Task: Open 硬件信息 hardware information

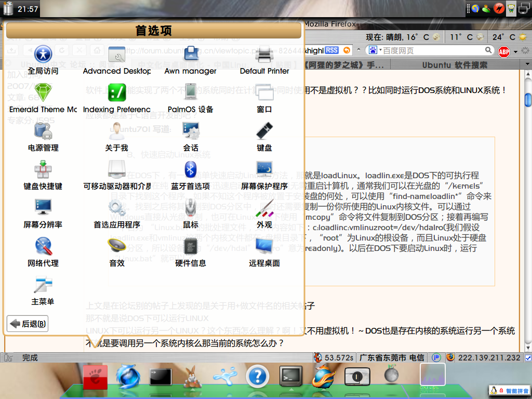Action: coord(191,252)
